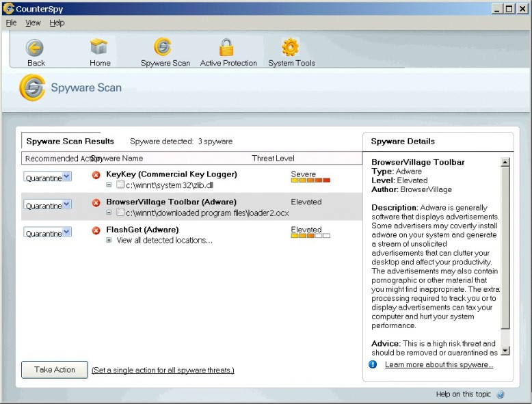Image resolution: width=532 pixels, height=404 pixels.
Task: Click the help question mark icon
Action: (x=501, y=394)
